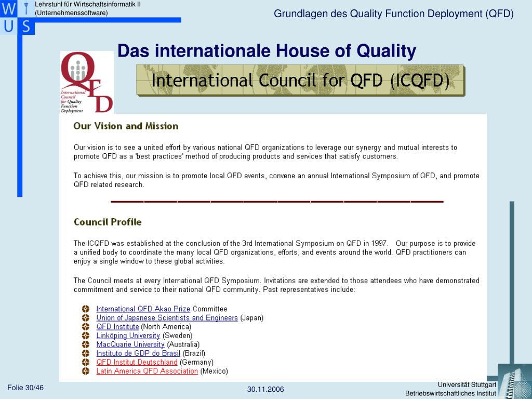Click 'Grundlagen des Quality Function Deployment (QFD)' header
This screenshot has height=399, width=532.
tap(394, 14)
